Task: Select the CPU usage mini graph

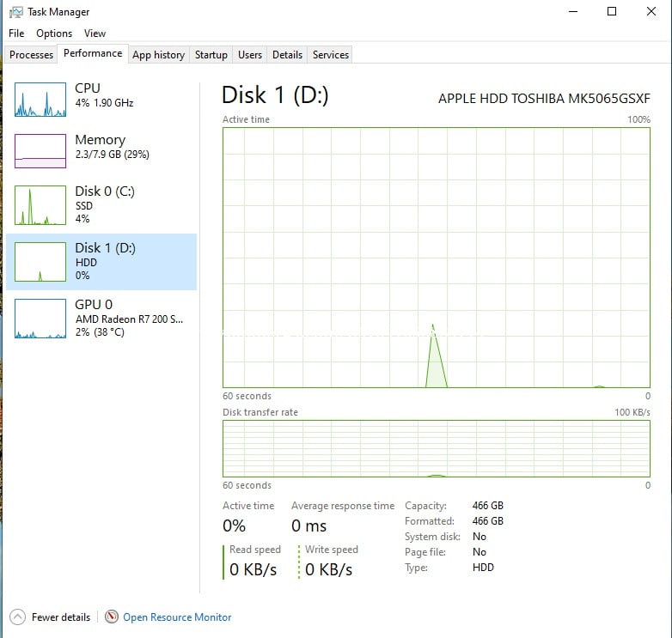Action: (x=40, y=100)
